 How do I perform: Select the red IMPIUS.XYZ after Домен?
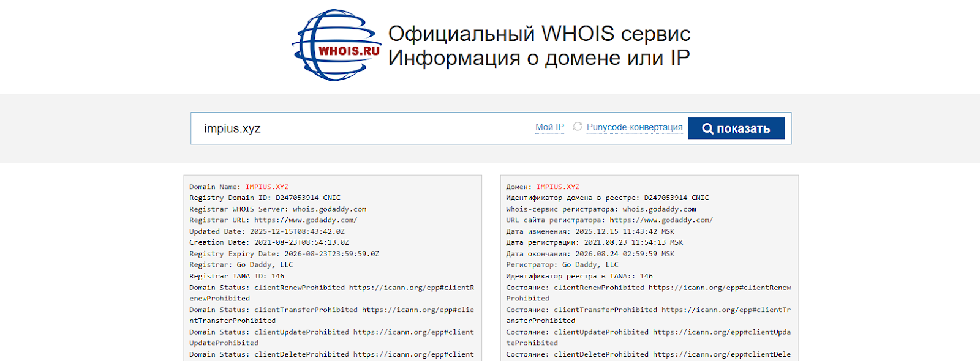[x=558, y=187]
